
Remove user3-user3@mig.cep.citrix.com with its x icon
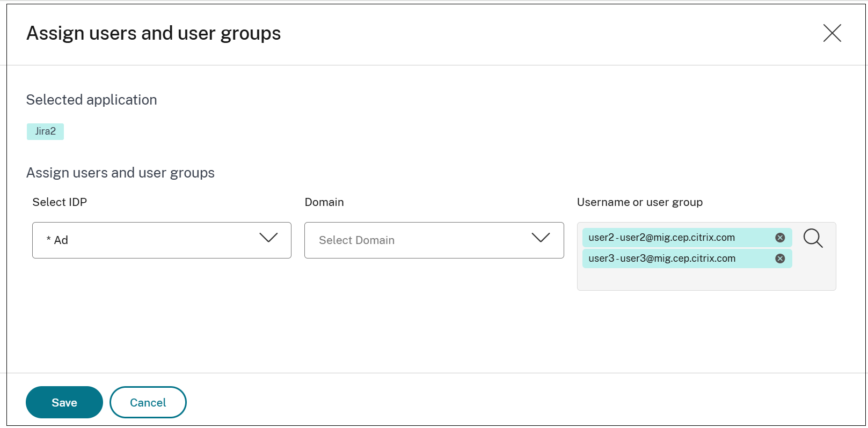coord(780,259)
